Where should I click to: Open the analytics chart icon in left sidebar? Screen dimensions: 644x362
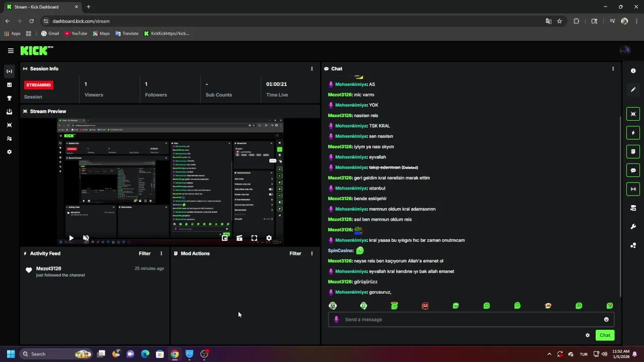pyautogui.click(x=9, y=85)
